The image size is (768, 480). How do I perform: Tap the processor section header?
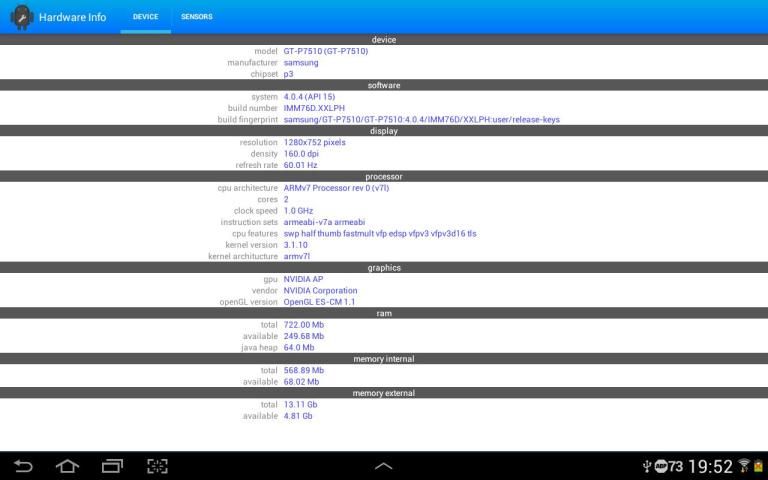point(384,176)
